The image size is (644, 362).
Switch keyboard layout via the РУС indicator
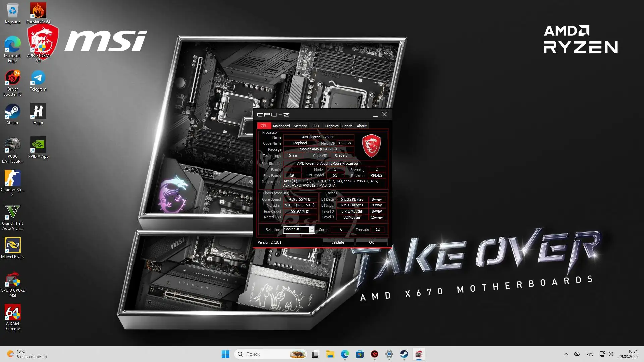click(x=589, y=354)
